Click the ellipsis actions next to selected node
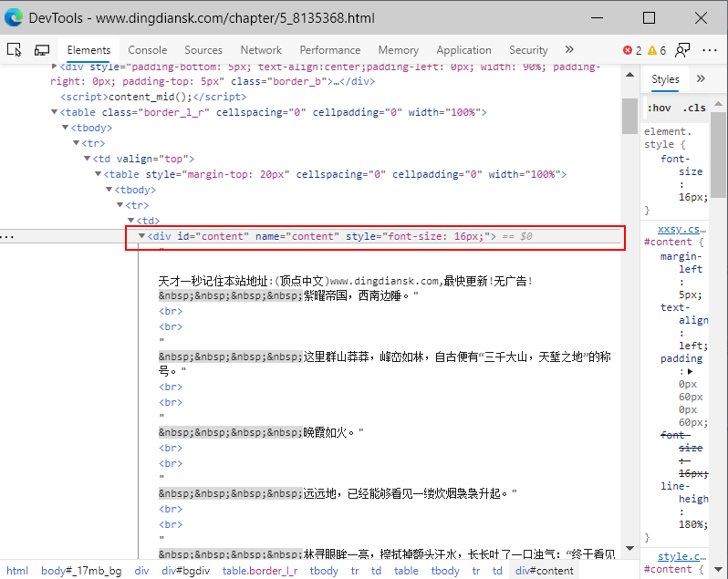This screenshot has width=728, height=579. 7,236
